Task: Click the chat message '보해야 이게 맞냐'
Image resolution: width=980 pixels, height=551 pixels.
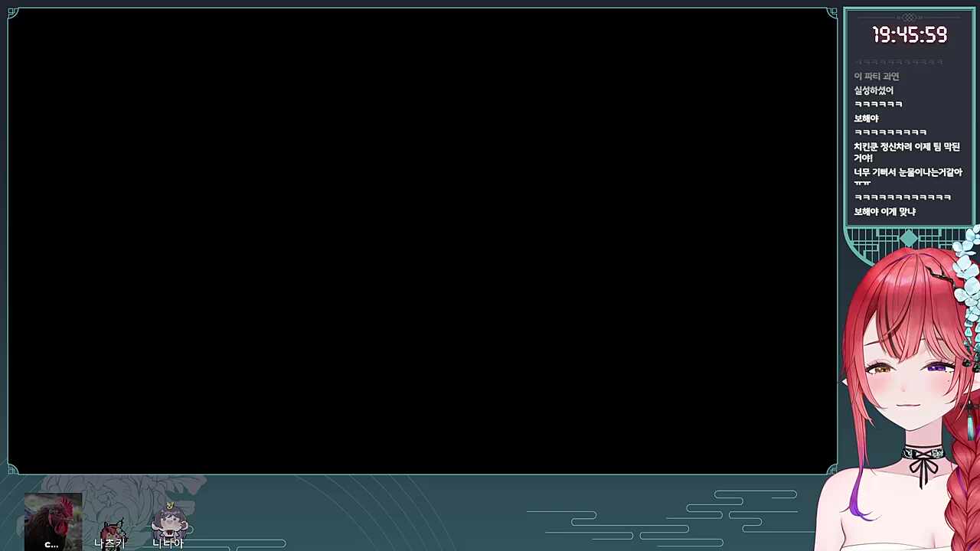Action: (884, 211)
